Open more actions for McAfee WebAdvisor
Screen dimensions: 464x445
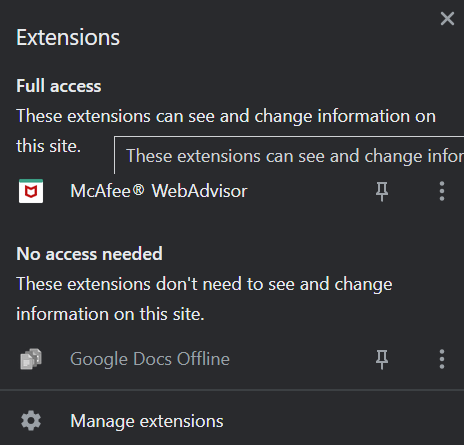(x=442, y=191)
